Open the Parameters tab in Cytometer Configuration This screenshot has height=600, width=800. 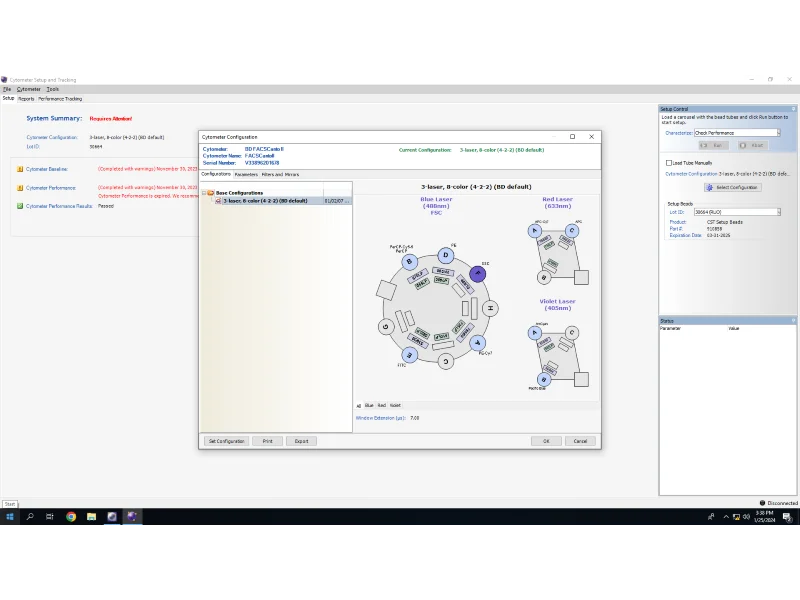tap(246, 174)
